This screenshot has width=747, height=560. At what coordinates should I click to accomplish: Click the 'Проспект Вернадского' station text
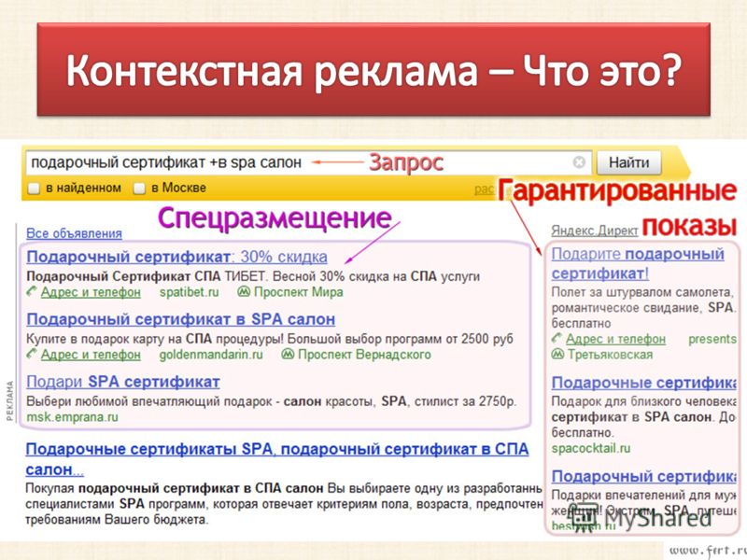point(364,355)
